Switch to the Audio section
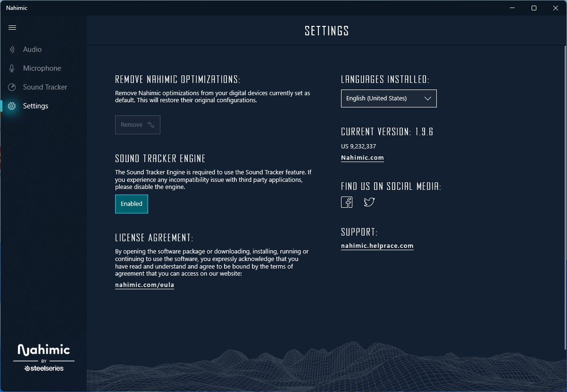This screenshot has height=392, width=567. click(x=43, y=49)
